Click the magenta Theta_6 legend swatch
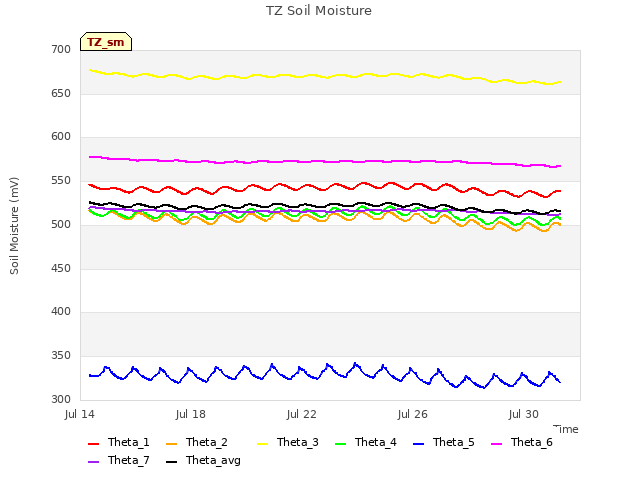 click(x=496, y=444)
